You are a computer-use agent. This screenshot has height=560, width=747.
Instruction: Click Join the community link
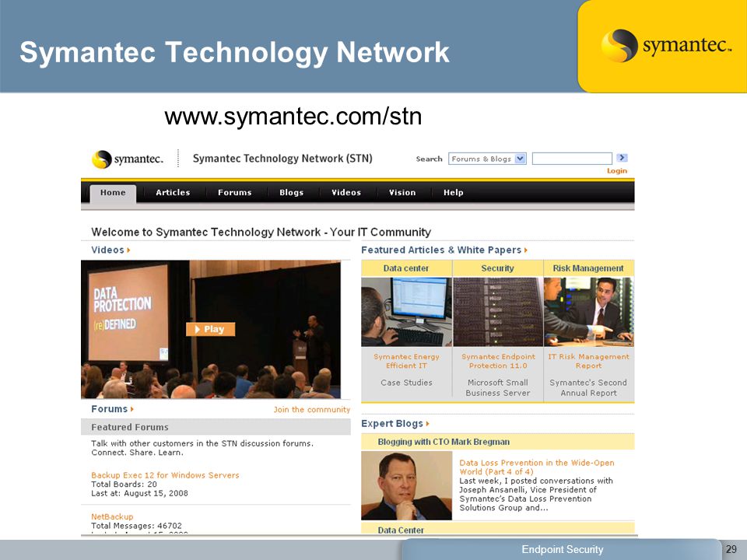coord(311,410)
